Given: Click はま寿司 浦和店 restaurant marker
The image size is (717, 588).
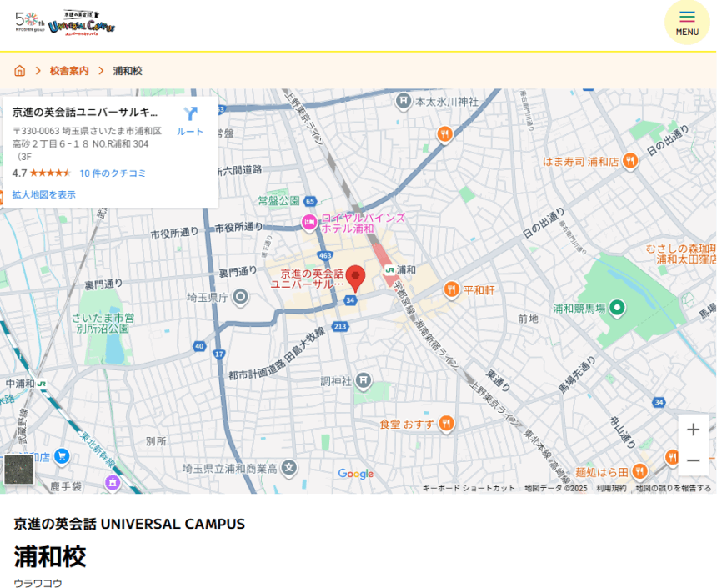Looking at the screenshot, I should [x=631, y=161].
